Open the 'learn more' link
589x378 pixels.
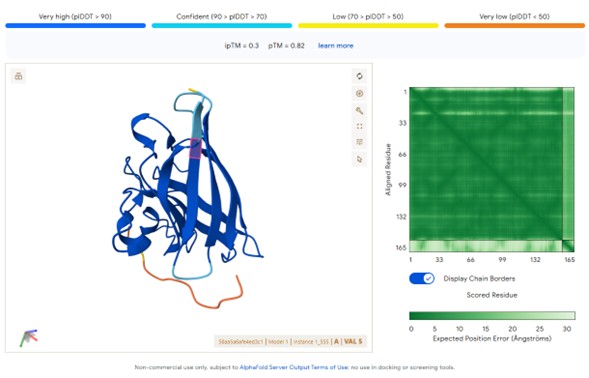(335, 45)
